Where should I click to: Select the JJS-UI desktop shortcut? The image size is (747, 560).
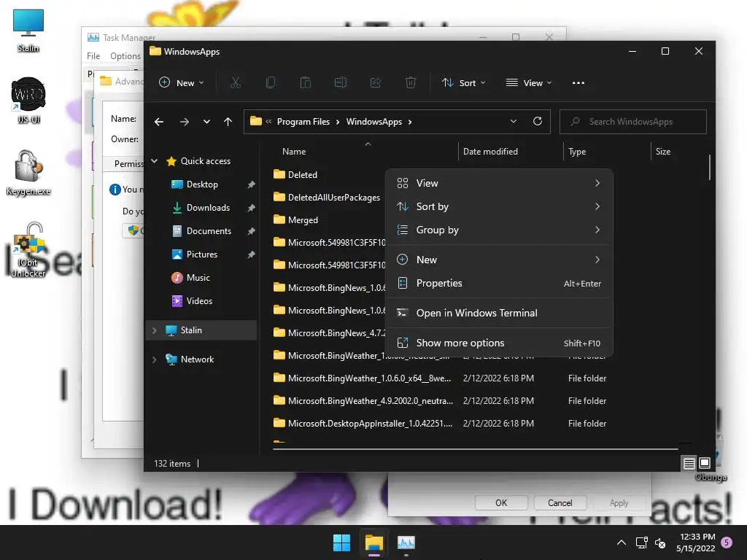click(28, 100)
